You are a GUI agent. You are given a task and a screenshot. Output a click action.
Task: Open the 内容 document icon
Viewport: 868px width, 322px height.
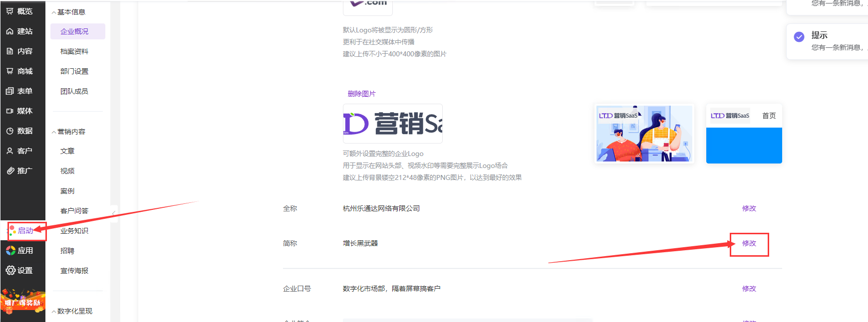[x=9, y=51]
